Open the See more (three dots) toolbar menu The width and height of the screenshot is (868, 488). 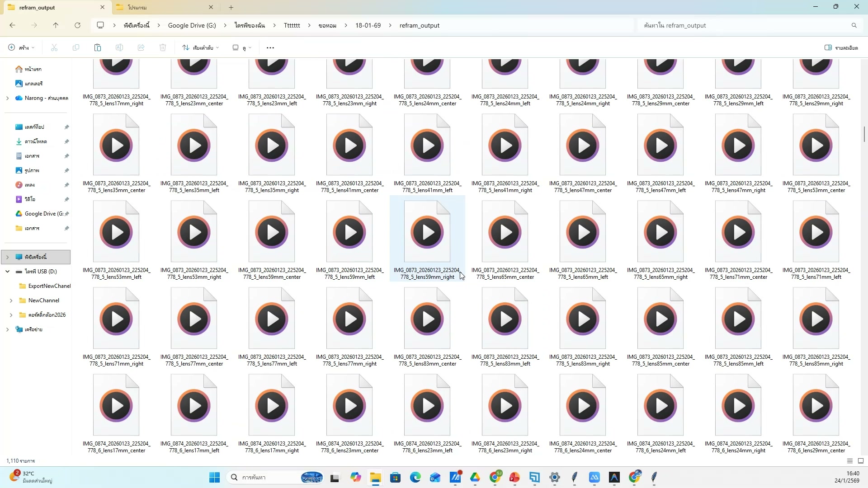point(270,47)
